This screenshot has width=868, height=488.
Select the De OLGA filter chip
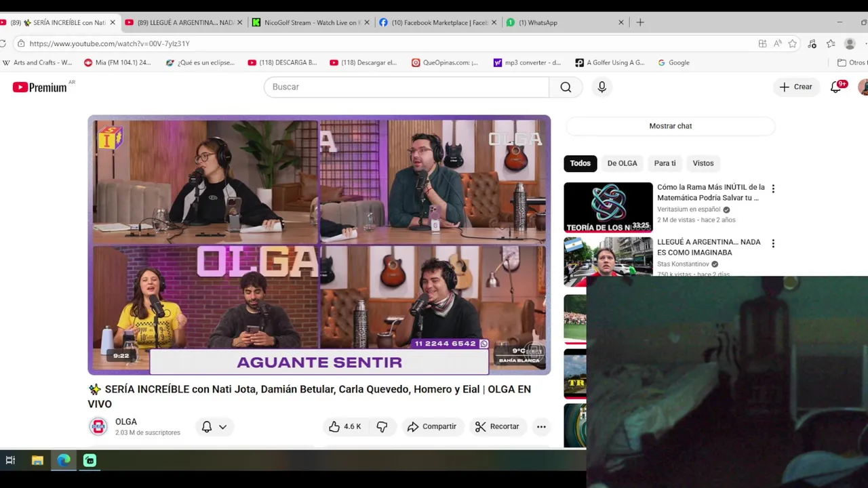(x=622, y=163)
